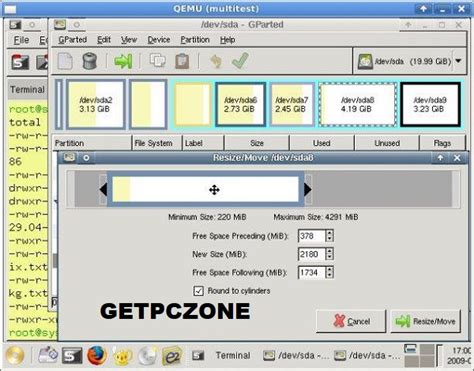Click the Cancel button
Screen dimensions: 474x371
(x=351, y=321)
